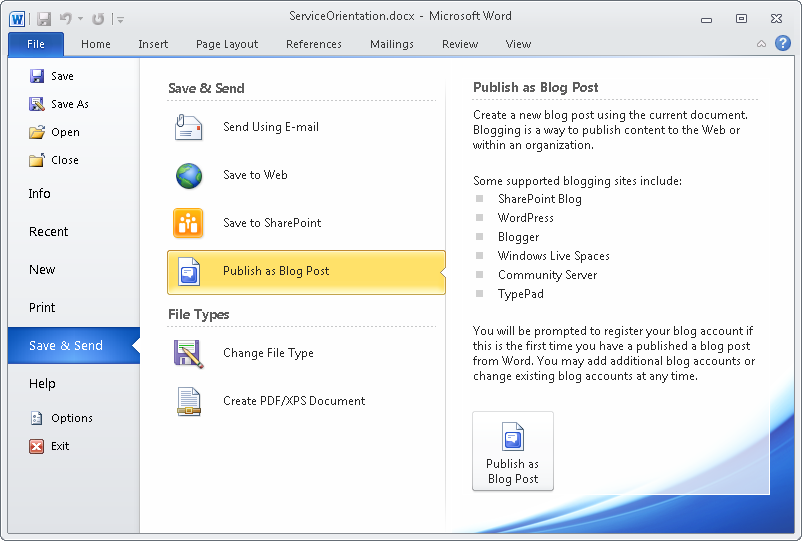The image size is (802, 541).
Task: Choose the Save to SharePoint label
Action: (272, 223)
